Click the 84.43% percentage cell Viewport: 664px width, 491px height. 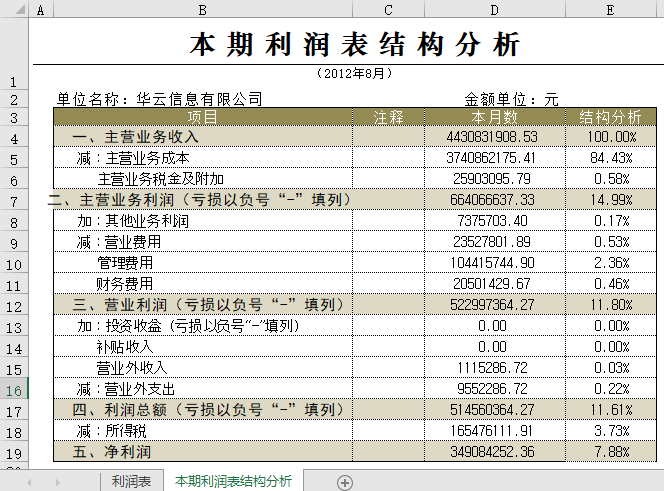610,158
